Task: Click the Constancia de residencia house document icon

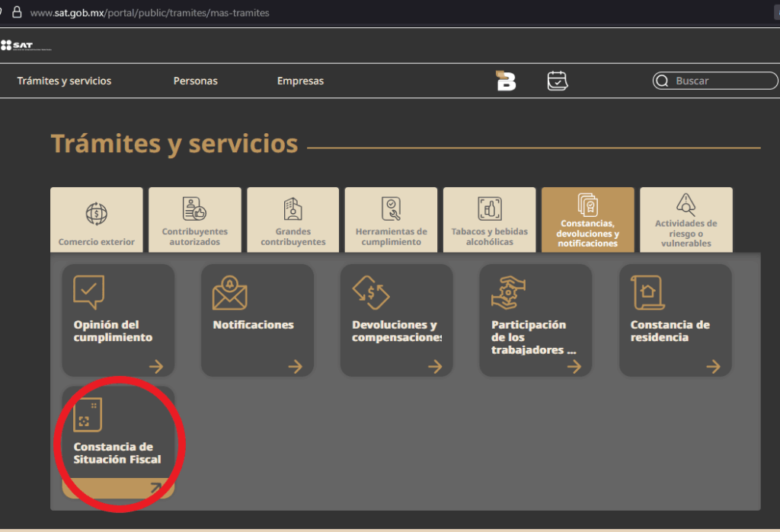Action: (647, 292)
